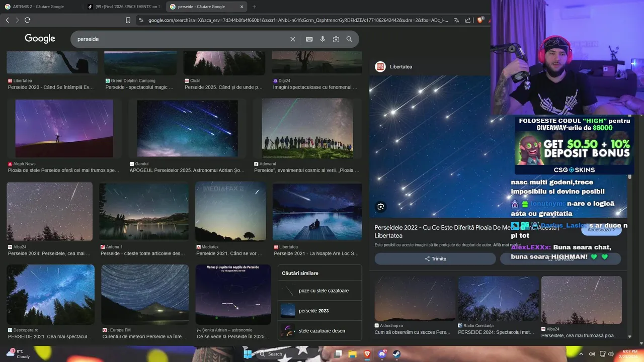Click 'Perseide 2020 - Când Se Întâmplă' caption
The width and height of the screenshot is (644, 362).
51,87
